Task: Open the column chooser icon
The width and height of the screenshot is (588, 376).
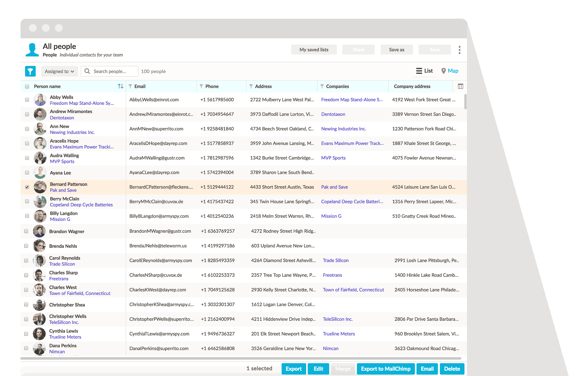Action: click(x=460, y=86)
